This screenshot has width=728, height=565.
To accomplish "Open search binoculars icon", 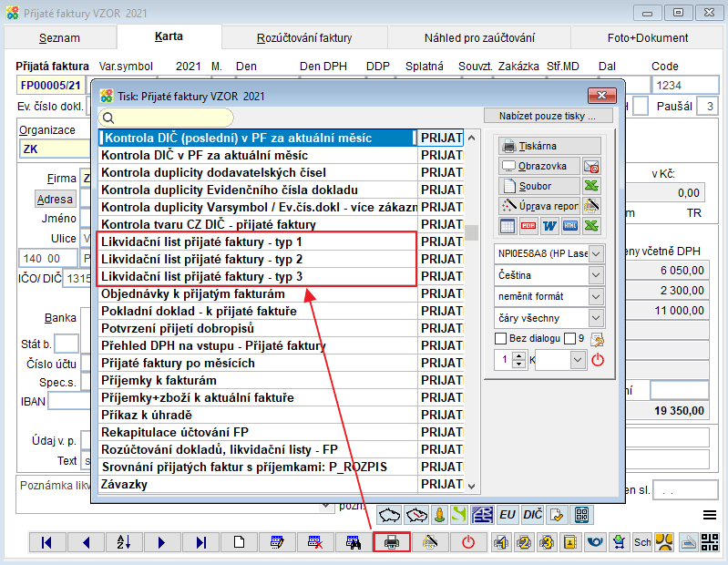I will click(x=354, y=542).
